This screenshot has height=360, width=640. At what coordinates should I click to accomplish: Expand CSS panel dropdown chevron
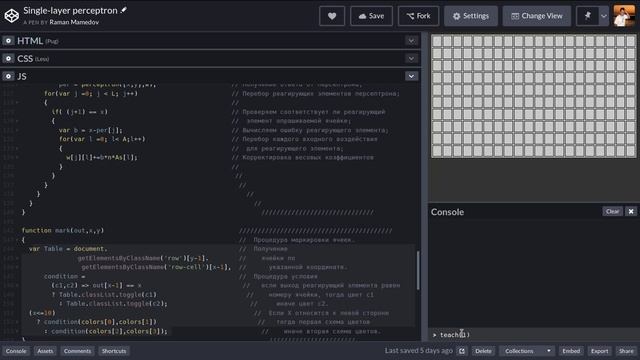coord(411,58)
